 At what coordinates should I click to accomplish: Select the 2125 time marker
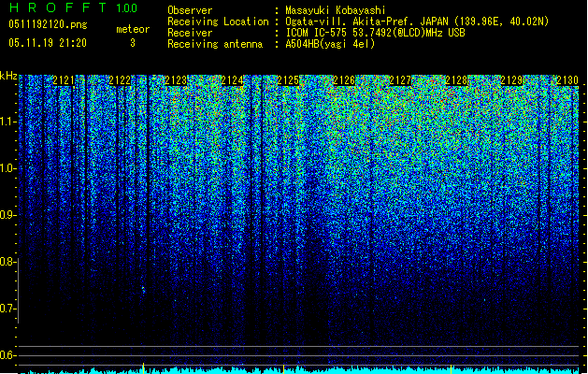pos(288,80)
